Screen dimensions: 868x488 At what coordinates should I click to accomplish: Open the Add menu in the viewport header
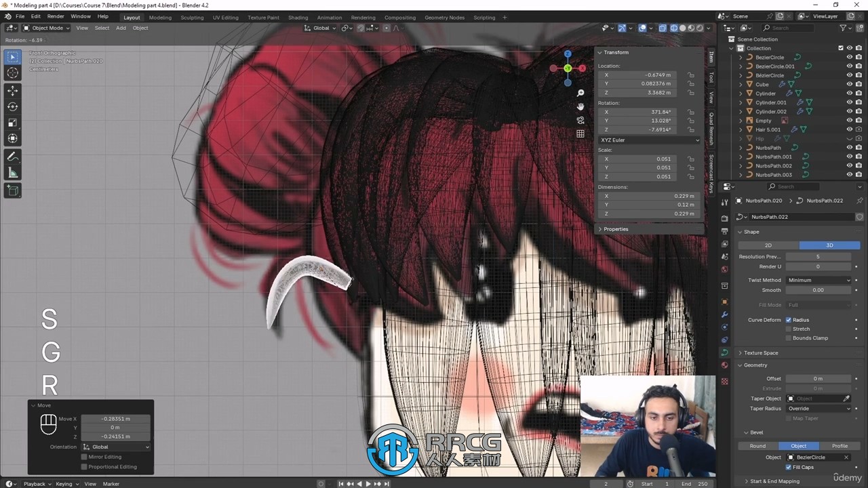point(121,28)
